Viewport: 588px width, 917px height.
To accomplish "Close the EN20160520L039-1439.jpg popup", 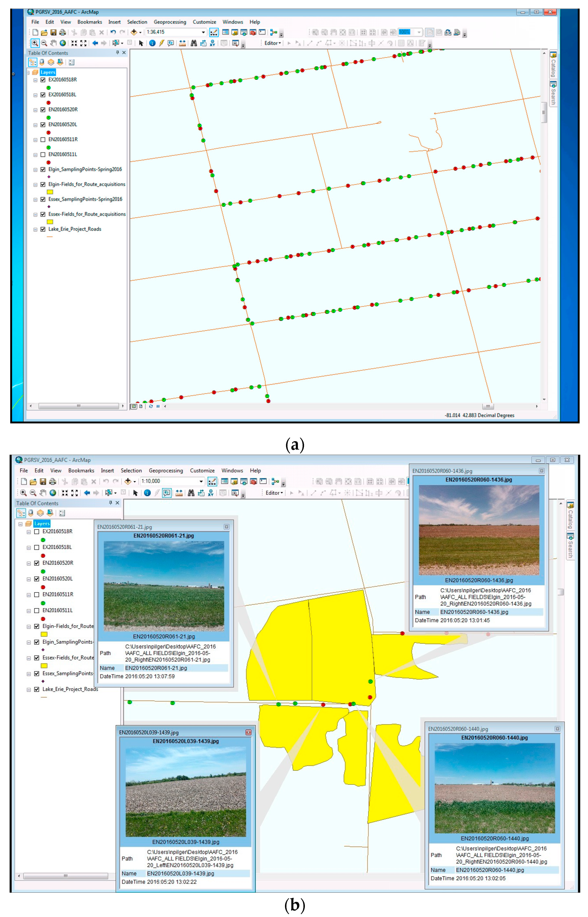I will [x=249, y=732].
